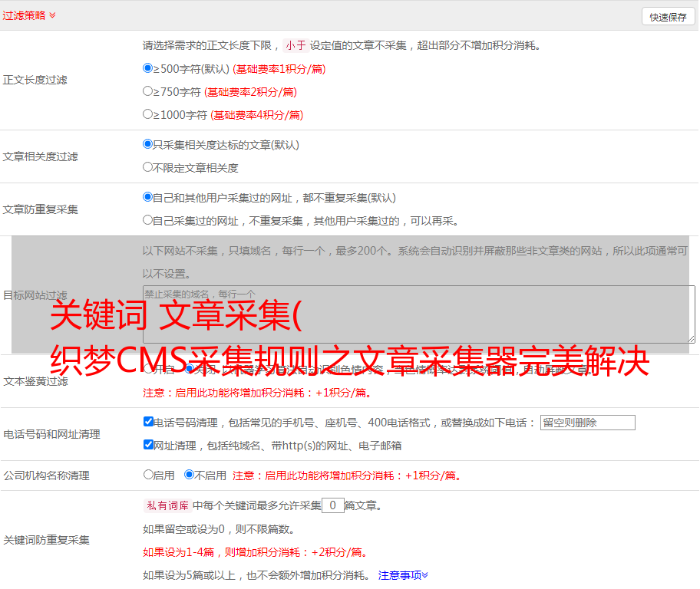Choose 自己采集过的网址 no-repeat only option
The width and height of the screenshot is (700, 589).
click(148, 220)
